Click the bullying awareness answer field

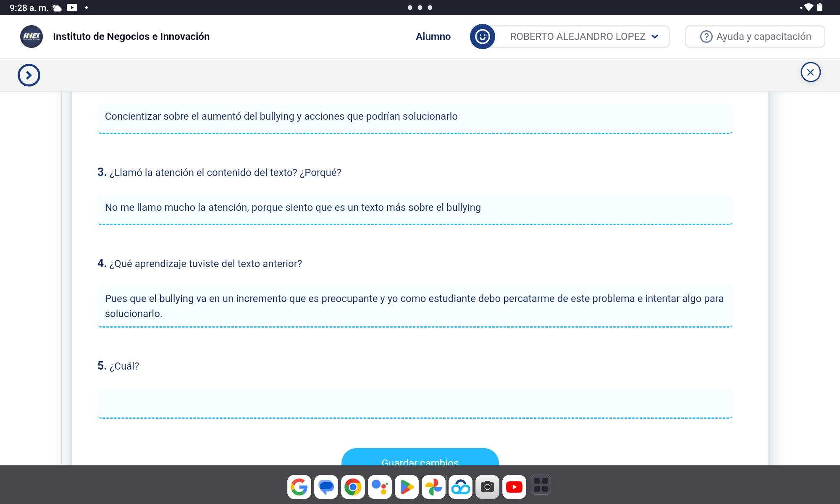click(415, 117)
